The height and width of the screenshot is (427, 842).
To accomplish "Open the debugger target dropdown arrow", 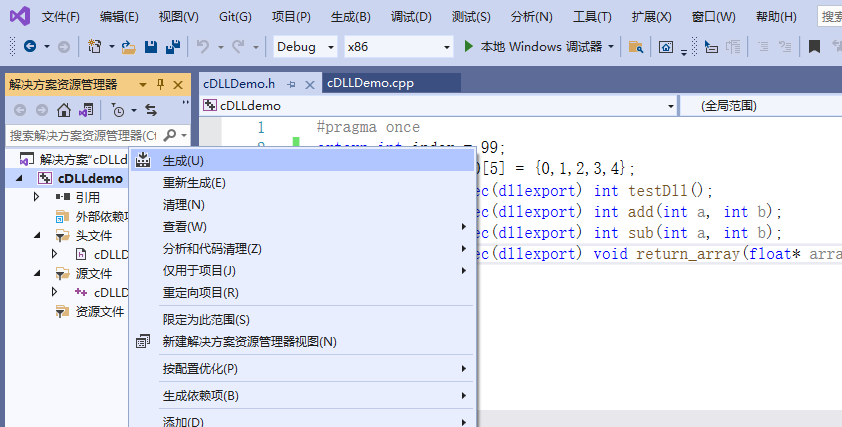I will [x=611, y=47].
